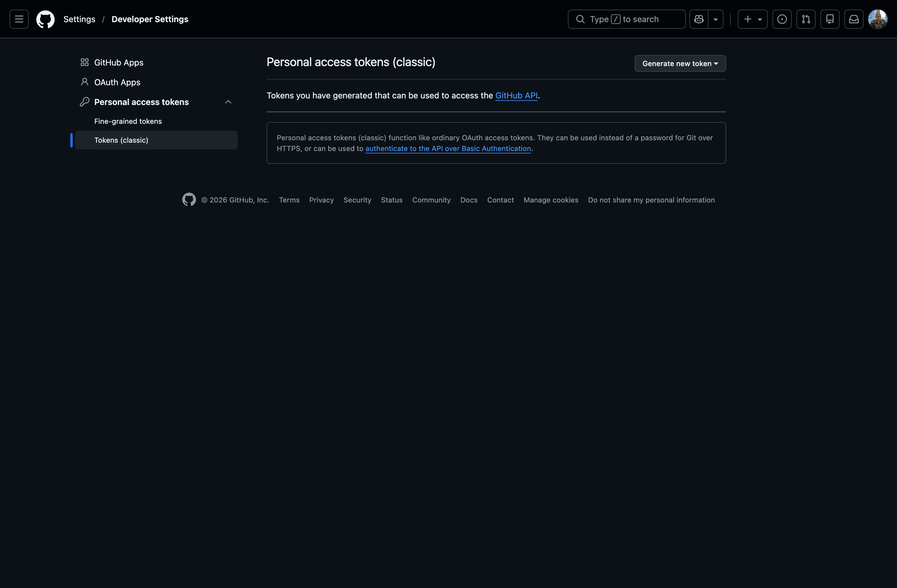Follow the GitHub API link
The height and width of the screenshot is (588, 897).
[x=516, y=96]
